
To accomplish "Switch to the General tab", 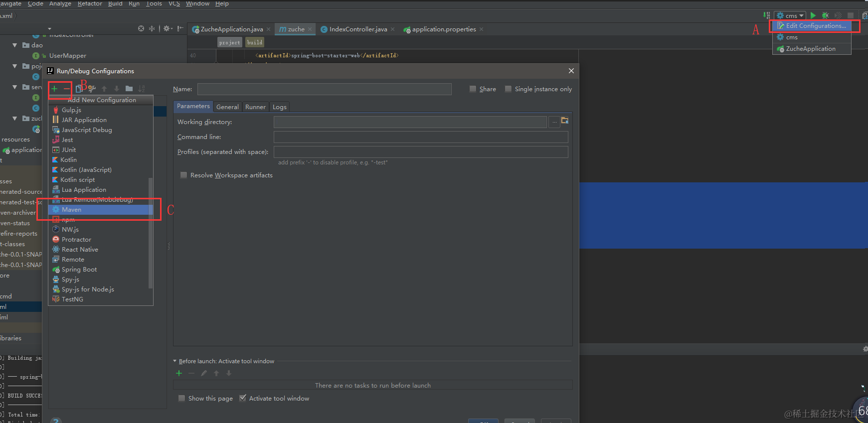I will [x=227, y=107].
